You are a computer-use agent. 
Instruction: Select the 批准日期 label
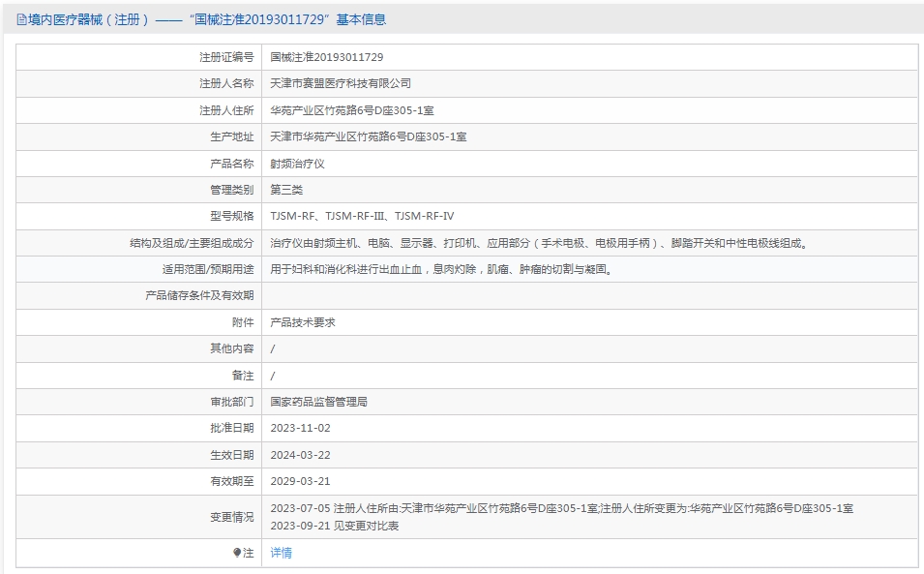click(231, 429)
